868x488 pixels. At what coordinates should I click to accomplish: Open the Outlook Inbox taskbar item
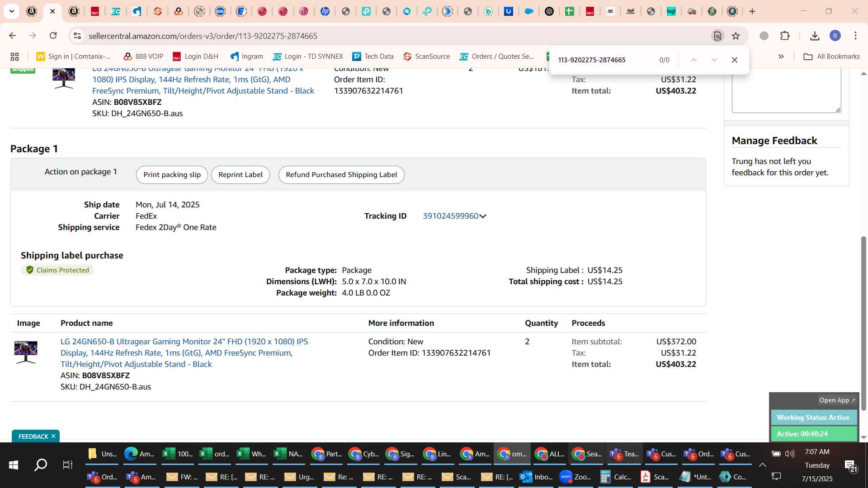[537, 477]
